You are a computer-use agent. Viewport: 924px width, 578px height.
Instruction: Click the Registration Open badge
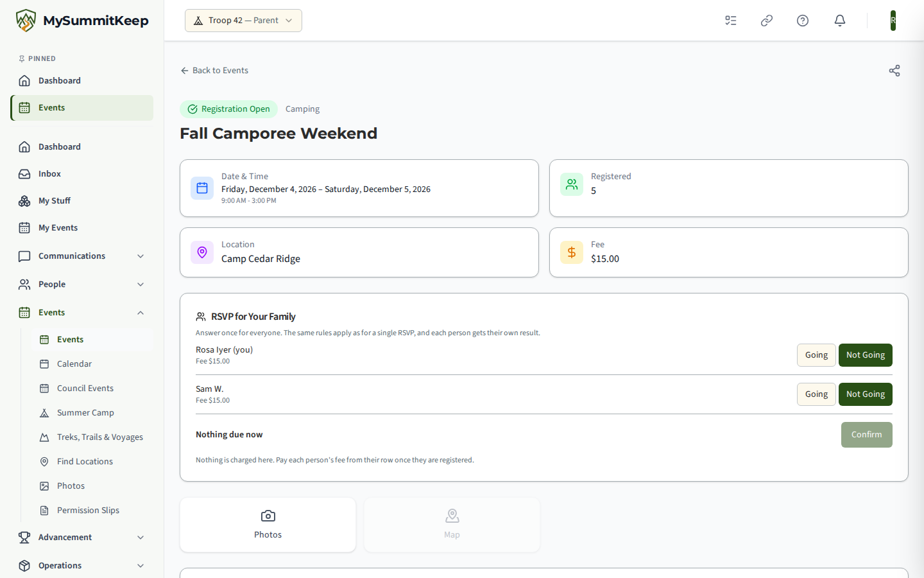pos(228,109)
